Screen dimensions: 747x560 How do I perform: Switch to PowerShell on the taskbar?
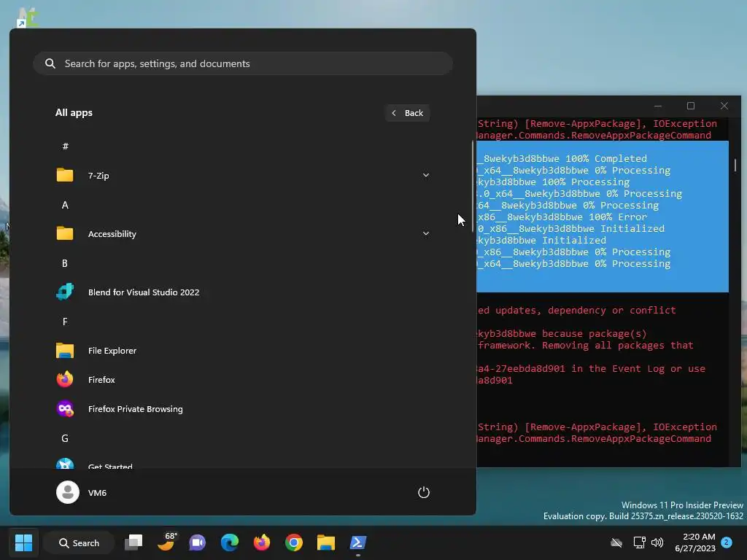click(x=358, y=542)
